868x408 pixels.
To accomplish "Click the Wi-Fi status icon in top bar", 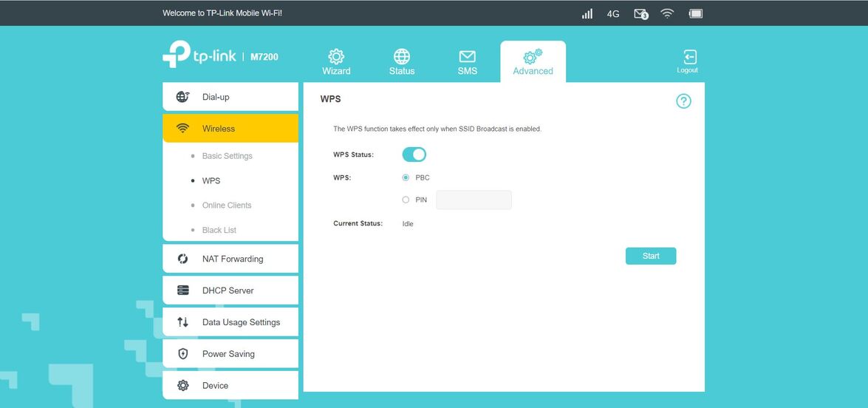I will pos(667,13).
